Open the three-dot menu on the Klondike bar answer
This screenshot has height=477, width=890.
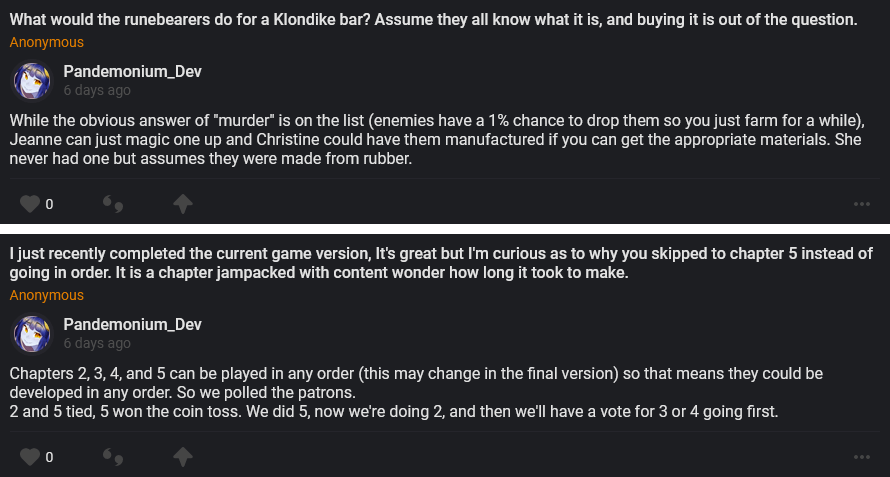pyautogui.click(x=862, y=204)
